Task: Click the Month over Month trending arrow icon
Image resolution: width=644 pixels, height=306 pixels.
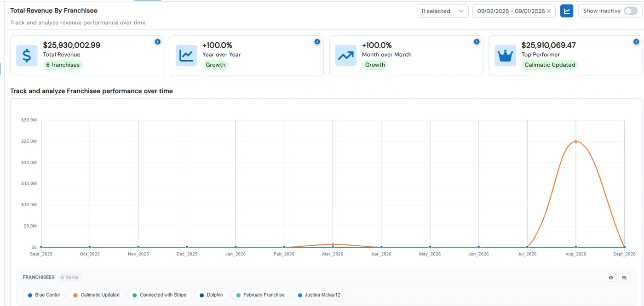Action: [x=346, y=56]
